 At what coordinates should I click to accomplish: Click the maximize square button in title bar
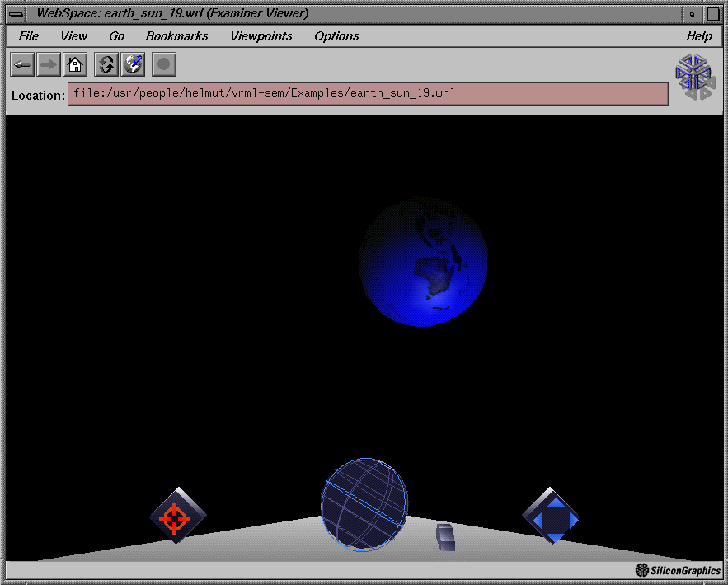[x=713, y=14]
